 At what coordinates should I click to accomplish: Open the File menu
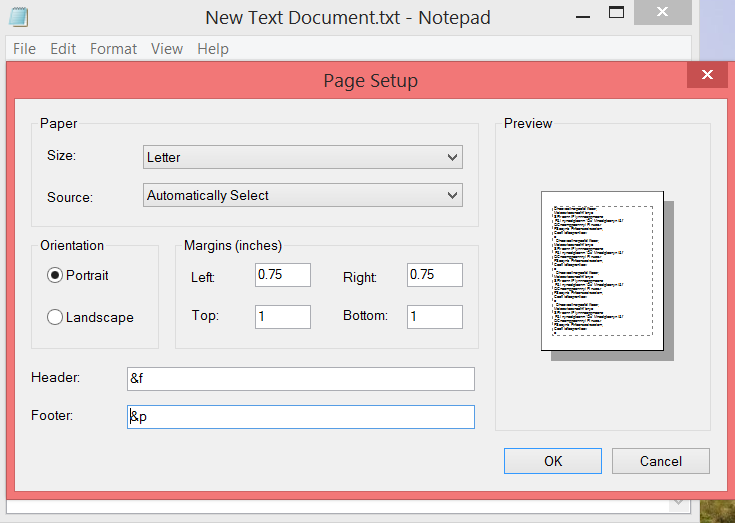tap(24, 49)
